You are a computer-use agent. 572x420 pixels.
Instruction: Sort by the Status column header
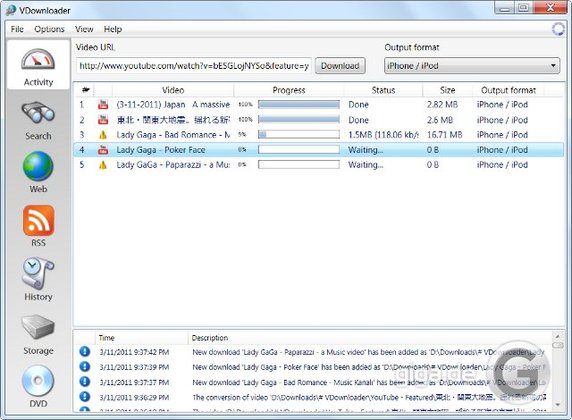tap(383, 90)
